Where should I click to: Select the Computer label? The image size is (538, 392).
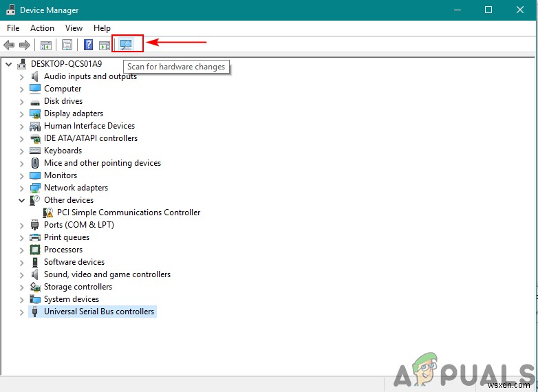[x=63, y=89]
